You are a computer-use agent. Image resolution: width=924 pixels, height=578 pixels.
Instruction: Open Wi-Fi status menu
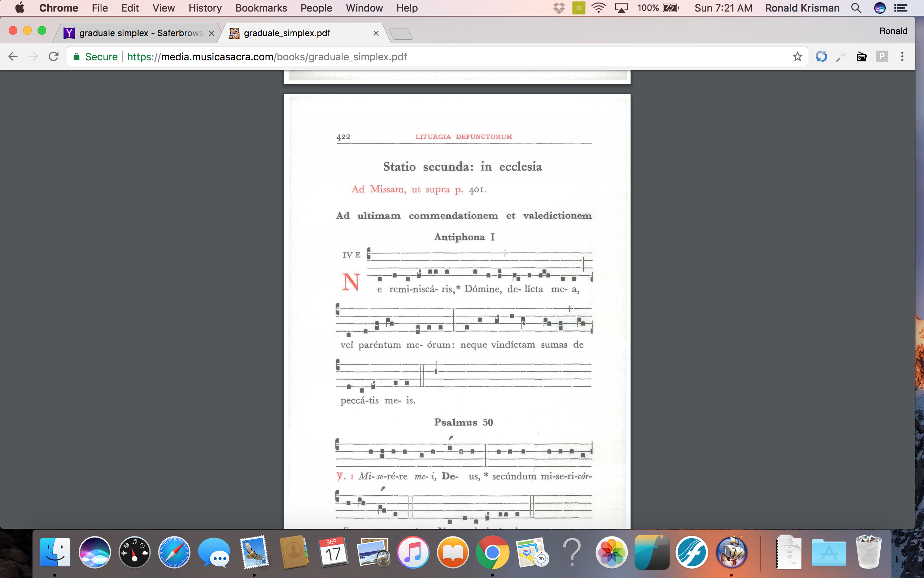point(599,8)
